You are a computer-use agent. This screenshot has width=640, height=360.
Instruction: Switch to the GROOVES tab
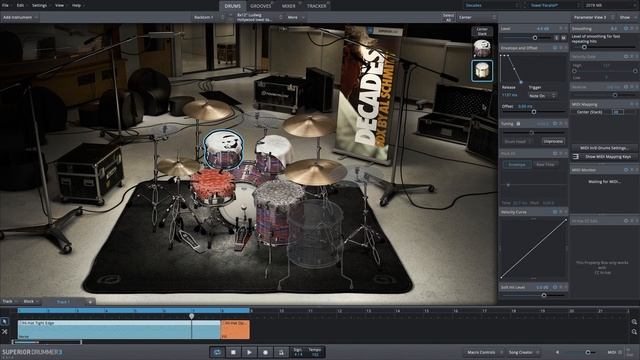261,6
